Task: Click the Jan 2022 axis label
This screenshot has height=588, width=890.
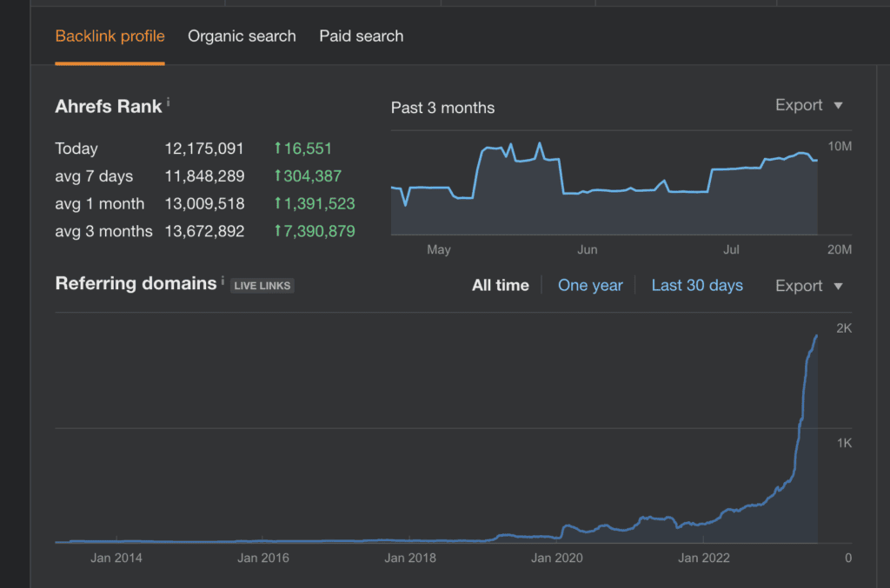Action: (704, 558)
